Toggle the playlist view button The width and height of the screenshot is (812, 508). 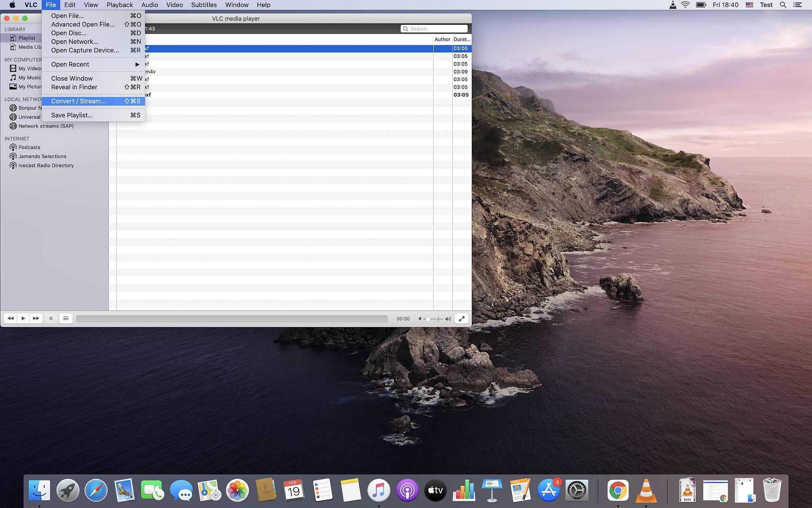click(66, 319)
